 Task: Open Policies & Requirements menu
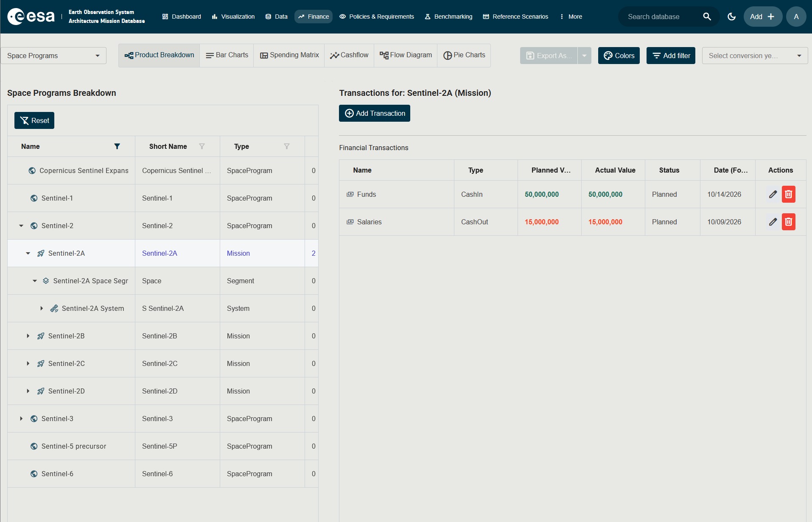pos(377,17)
